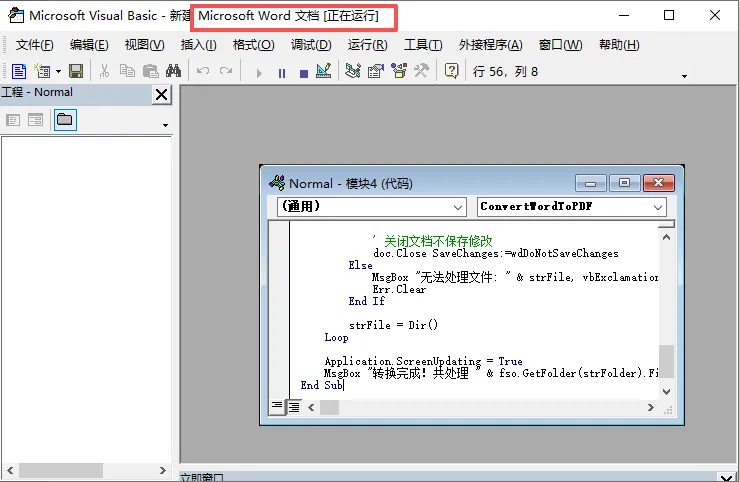Image resolution: width=740 pixels, height=482 pixels.
Task: Pause execution with the Break icon
Action: (282, 73)
